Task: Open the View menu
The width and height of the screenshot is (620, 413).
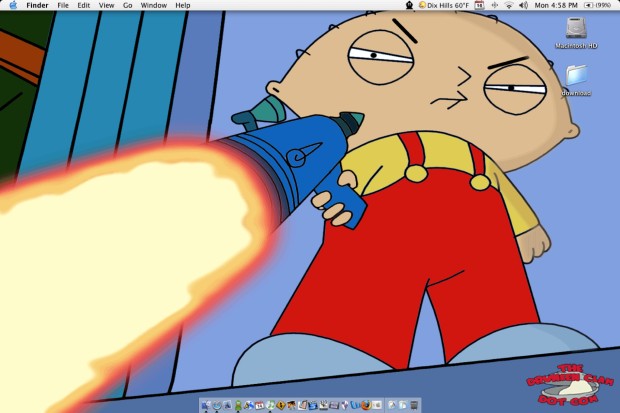Action: coord(106,5)
